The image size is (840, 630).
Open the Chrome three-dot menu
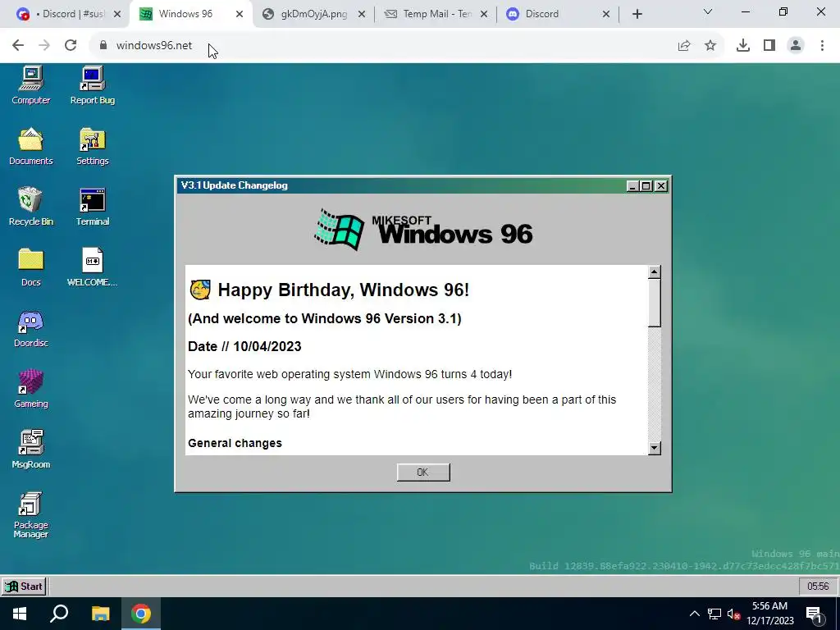(x=822, y=46)
